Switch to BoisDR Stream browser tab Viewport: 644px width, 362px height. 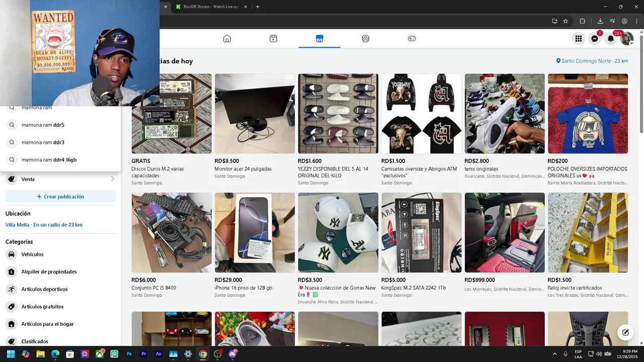[x=211, y=7]
